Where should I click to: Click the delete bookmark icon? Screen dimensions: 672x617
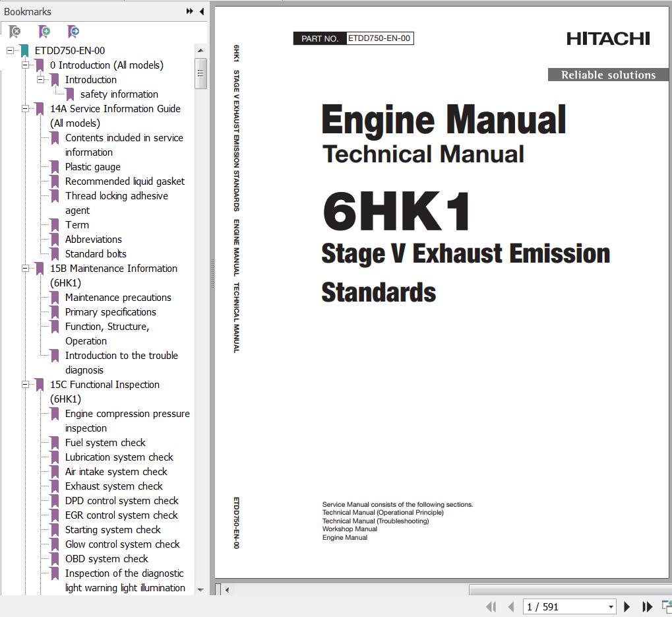(14, 31)
